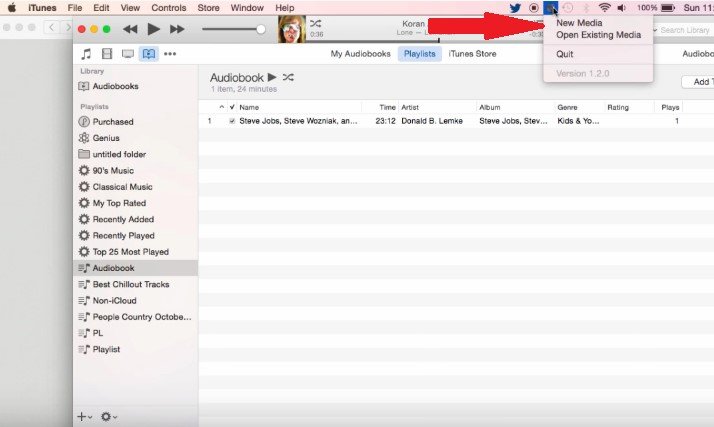Open the sound volume menu bar icon
The height and width of the screenshot is (427, 714).
[x=622, y=8]
